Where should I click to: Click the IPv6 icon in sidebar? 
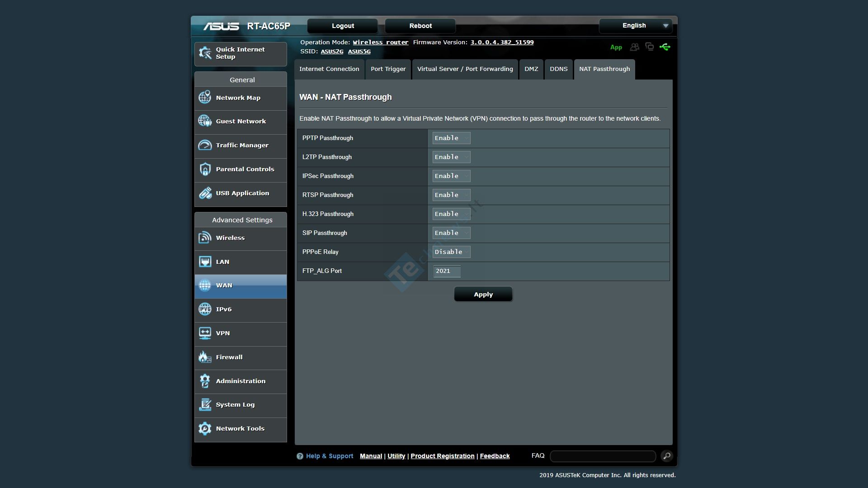click(205, 309)
